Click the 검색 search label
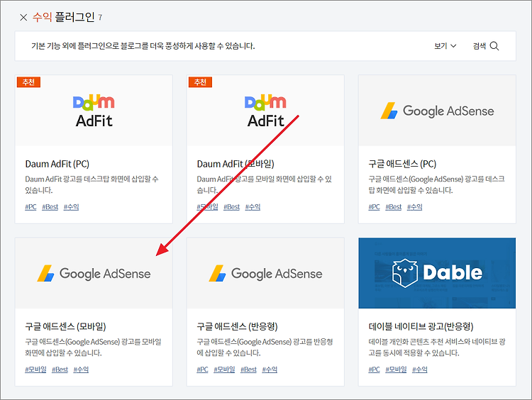532x400 pixels. point(480,46)
